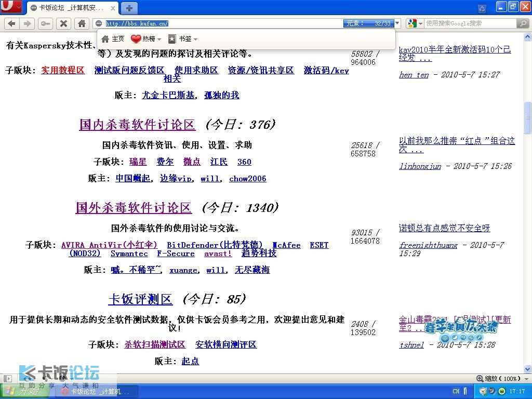Open the password wand key button
532x399 pixels.
click(x=45, y=23)
